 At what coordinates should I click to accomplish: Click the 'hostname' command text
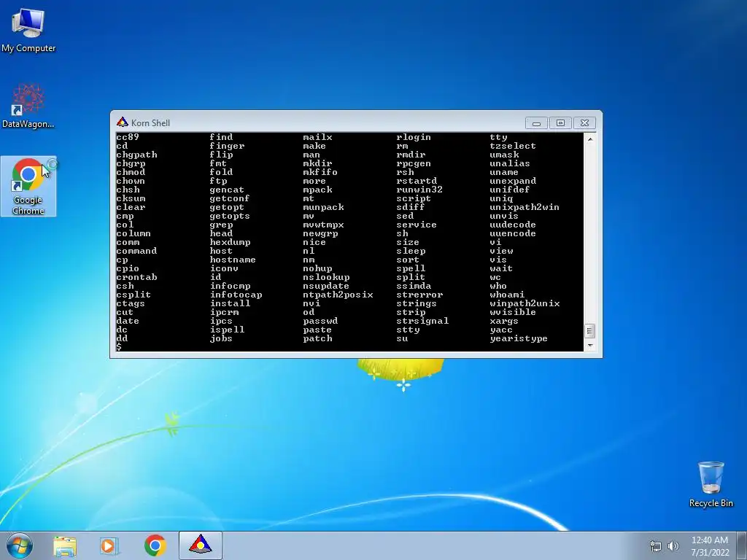click(233, 260)
